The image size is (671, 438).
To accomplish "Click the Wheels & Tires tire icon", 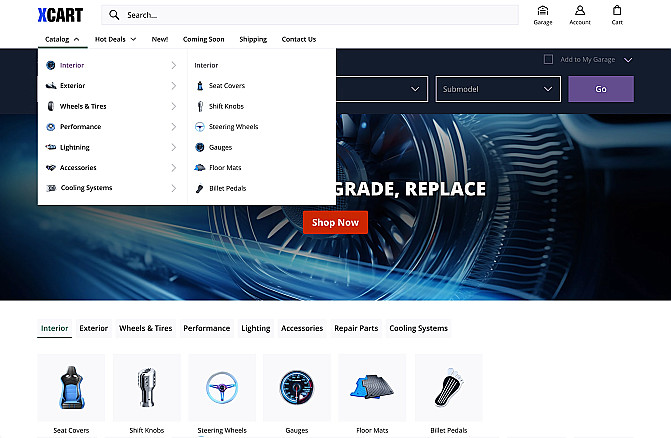I will tap(50, 106).
